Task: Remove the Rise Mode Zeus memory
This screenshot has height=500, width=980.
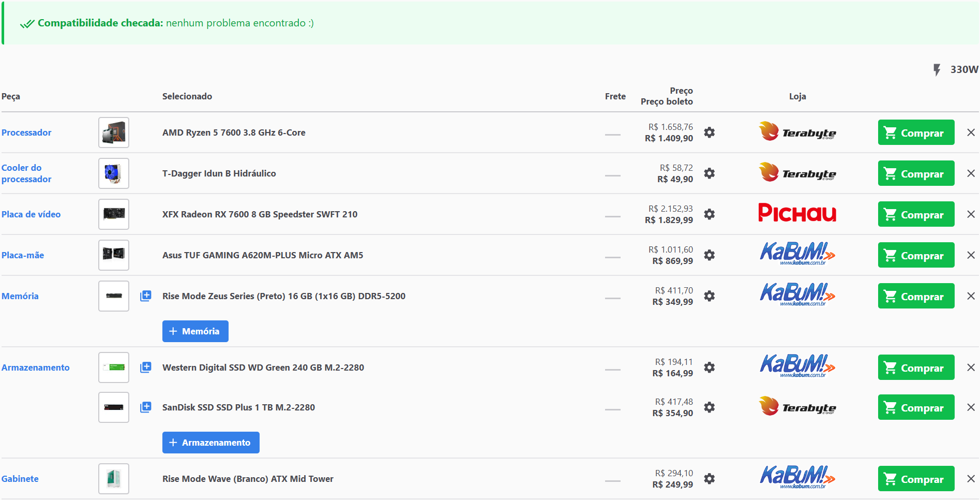Action: click(x=971, y=296)
